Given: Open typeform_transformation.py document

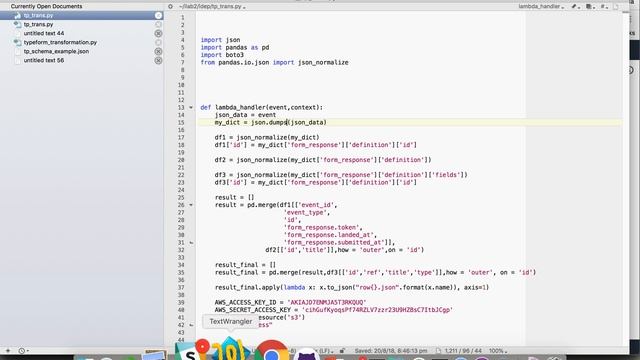Looking at the screenshot, I should 60,42.
